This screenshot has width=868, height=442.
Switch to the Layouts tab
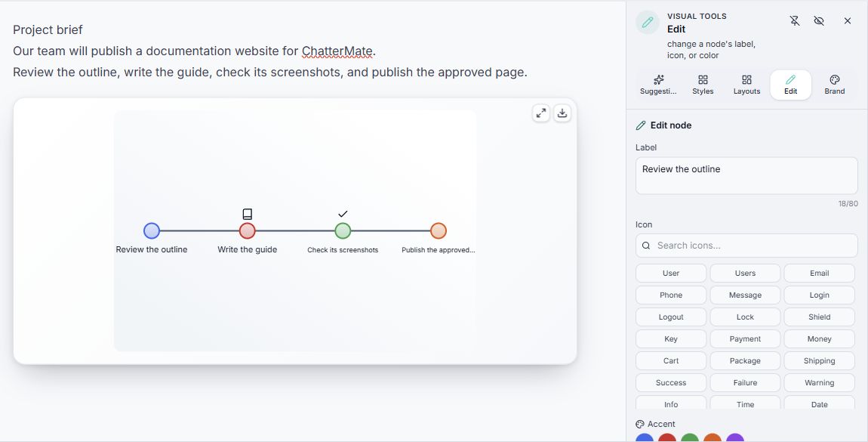point(746,85)
